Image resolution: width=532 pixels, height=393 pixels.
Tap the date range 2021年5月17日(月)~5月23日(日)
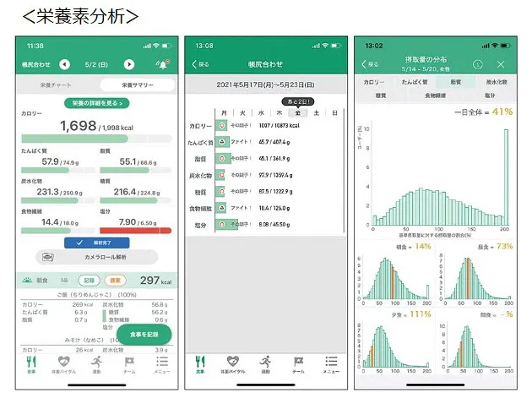(x=266, y=85)
